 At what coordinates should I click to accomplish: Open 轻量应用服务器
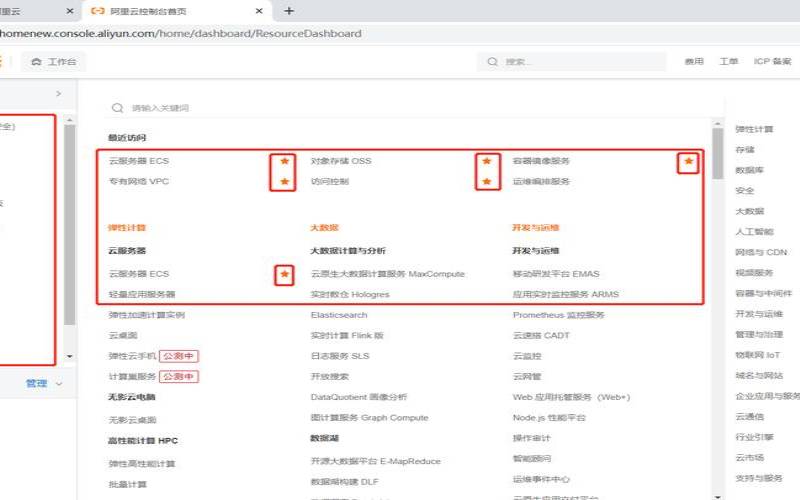pyautogui.click(x=142, y=295)
